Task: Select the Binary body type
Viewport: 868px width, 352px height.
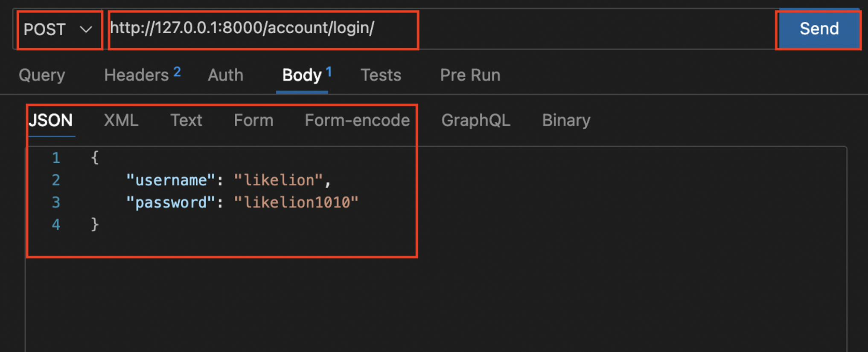Action: (x=566, y=121)
